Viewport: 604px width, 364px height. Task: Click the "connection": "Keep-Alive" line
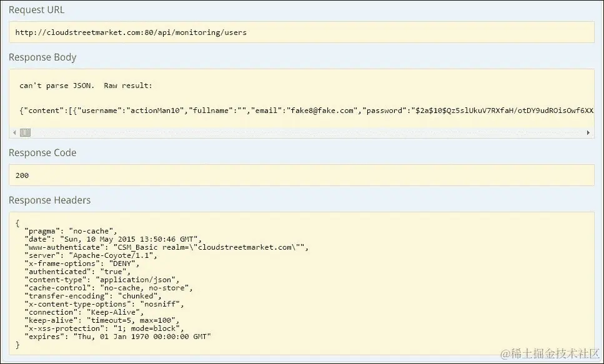pos(84,312)
